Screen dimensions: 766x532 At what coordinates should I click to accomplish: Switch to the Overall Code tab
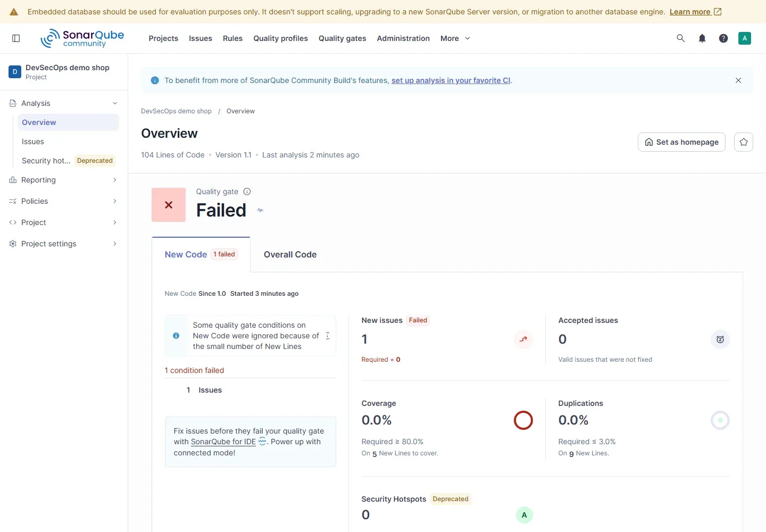[x=290, y=255]
